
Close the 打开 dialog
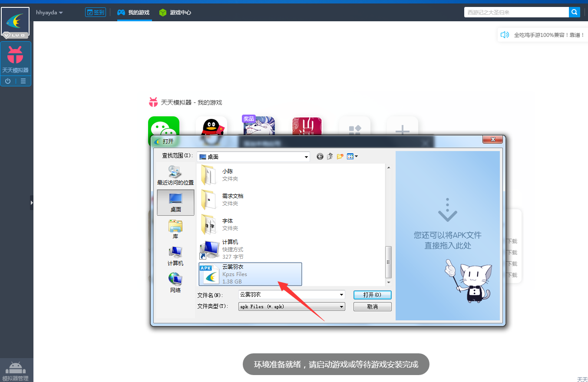click(492, 139)
